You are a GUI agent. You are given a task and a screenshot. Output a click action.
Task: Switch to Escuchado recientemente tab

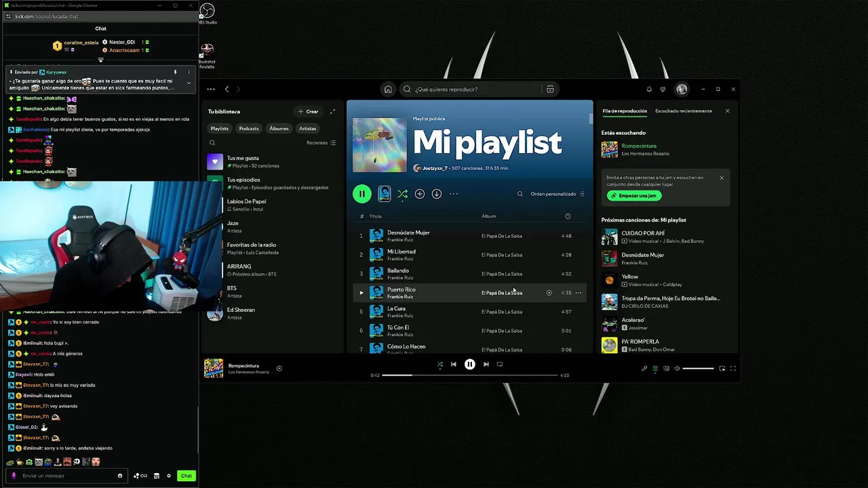tap(684, 110)
